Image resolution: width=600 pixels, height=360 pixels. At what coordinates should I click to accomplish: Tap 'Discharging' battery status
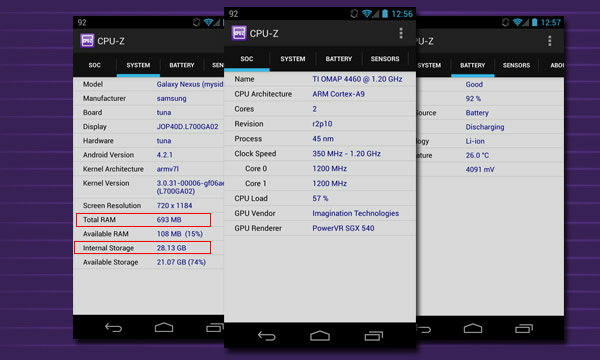click(485, 127)
